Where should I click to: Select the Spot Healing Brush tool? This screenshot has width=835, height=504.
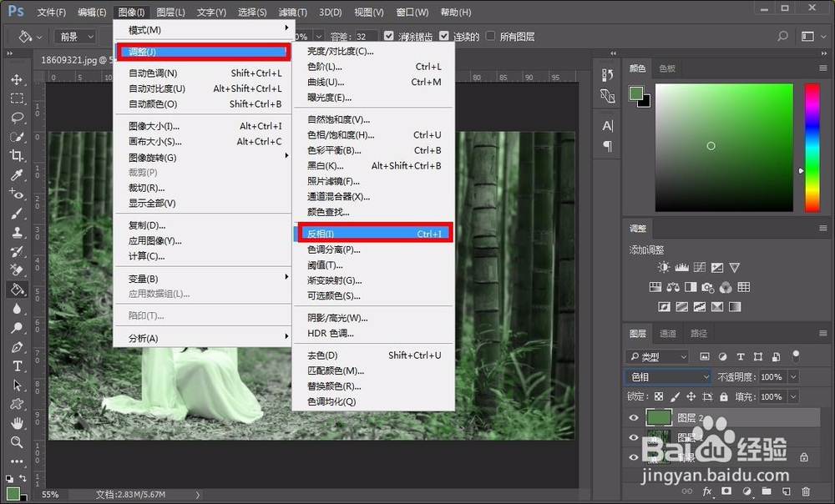tap(17, 194)
